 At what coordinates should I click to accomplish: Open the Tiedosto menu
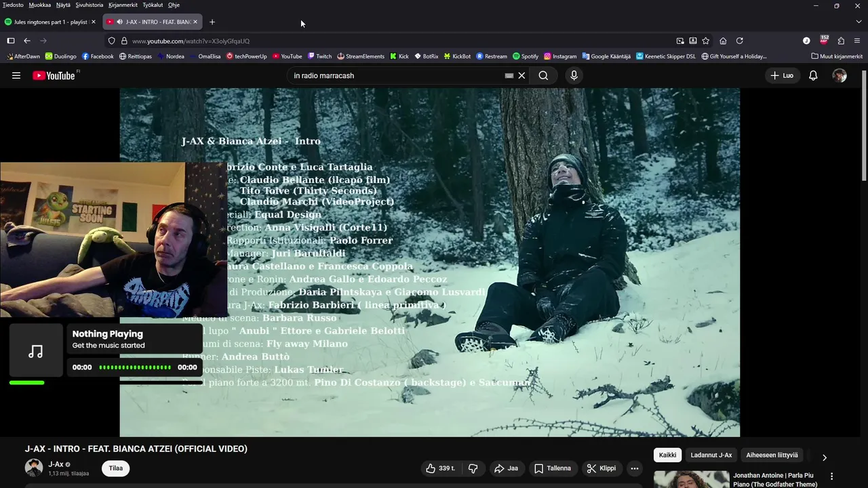click(13, 5)
